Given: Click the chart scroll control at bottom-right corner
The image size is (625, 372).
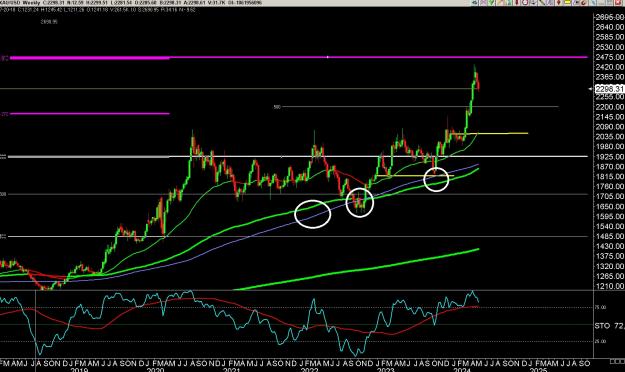Looking at the screenshot, I should pos(617,361).
